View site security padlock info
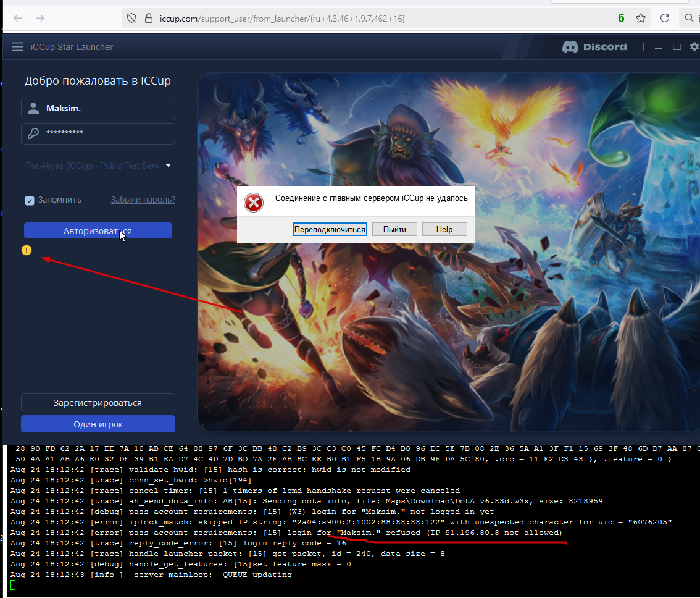 click(149, 19)
